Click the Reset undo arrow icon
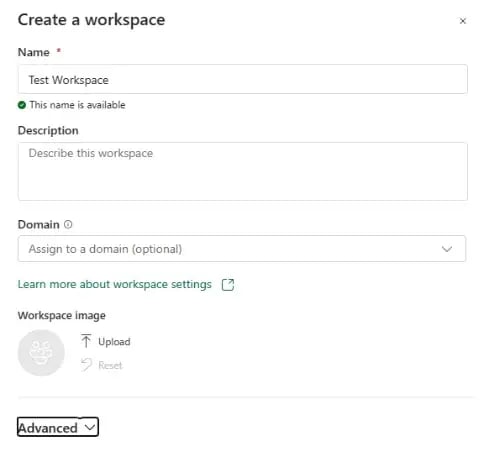494x457 pixels. [86, 365]
